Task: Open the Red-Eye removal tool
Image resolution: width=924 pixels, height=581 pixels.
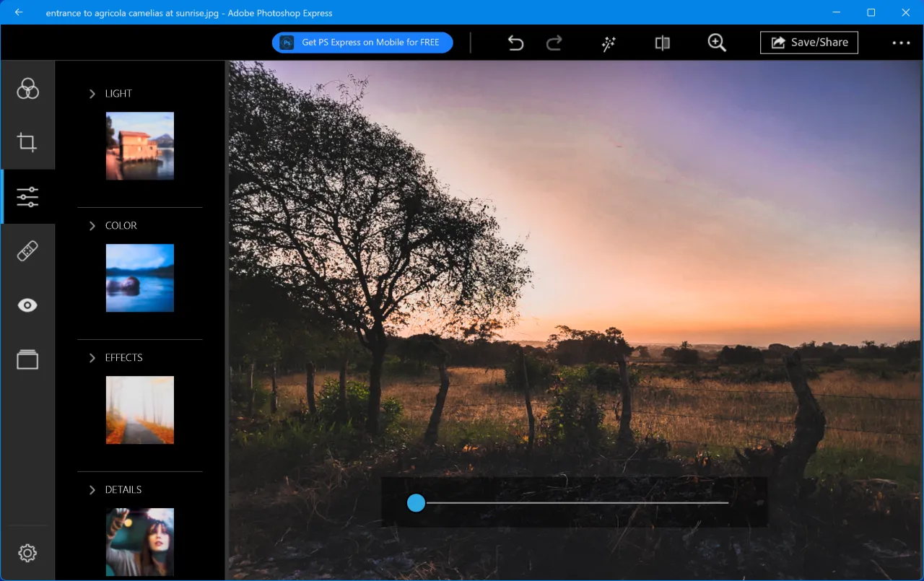Action: click(27, 305)
